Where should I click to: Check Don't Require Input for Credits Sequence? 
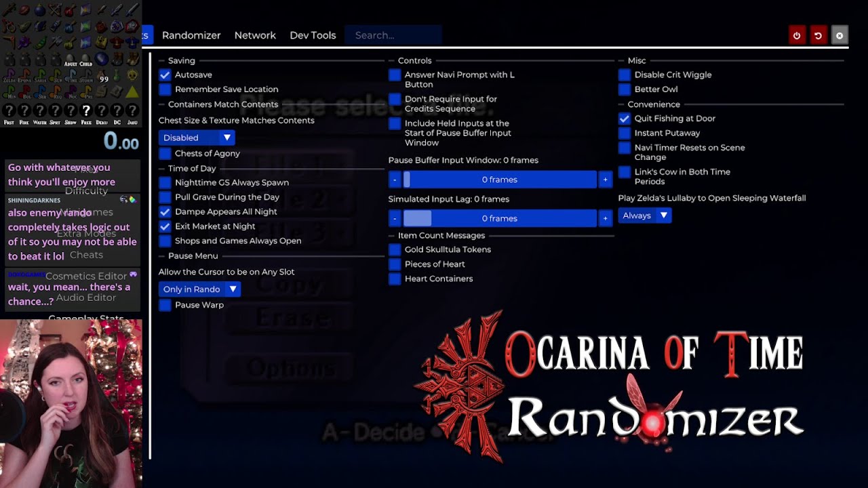(395, 99)
